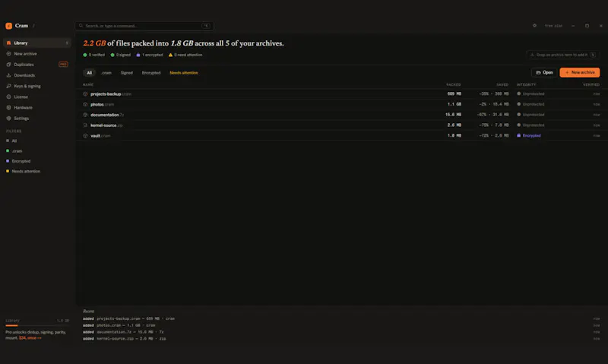
Task: Open the Duplicates sidebar item
Action: [36, 65]
